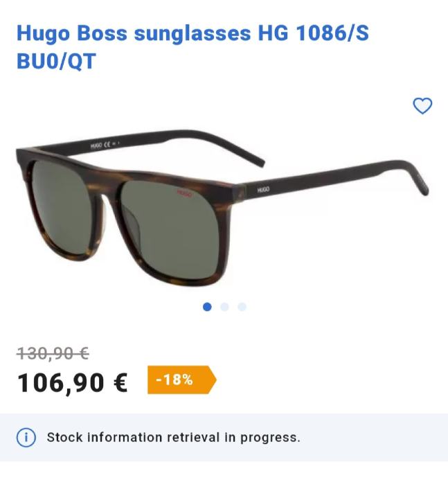
Task: Click the HUGO CE marking inside temple
Action: pos(105,145)
